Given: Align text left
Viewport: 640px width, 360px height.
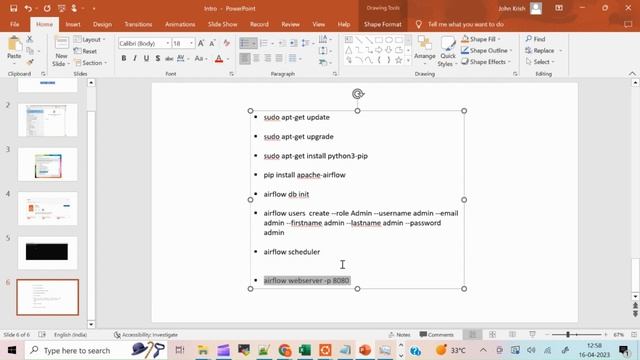Looking at the screenshot, I should [245, 59].
